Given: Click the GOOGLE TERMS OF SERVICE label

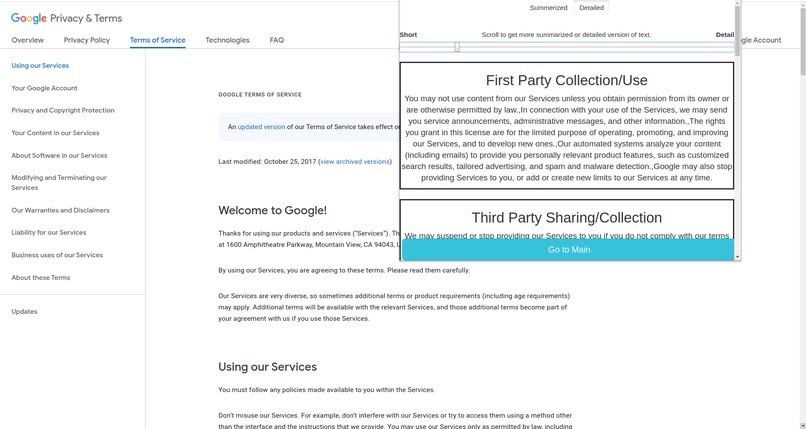Looking at the screenshot, I should coord(260,95).
